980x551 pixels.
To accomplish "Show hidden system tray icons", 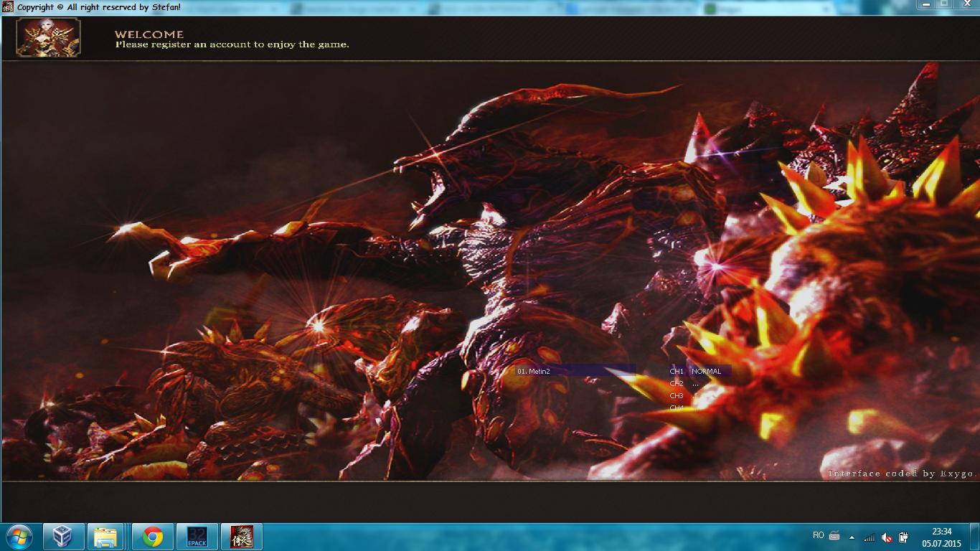I will (852, 537).
